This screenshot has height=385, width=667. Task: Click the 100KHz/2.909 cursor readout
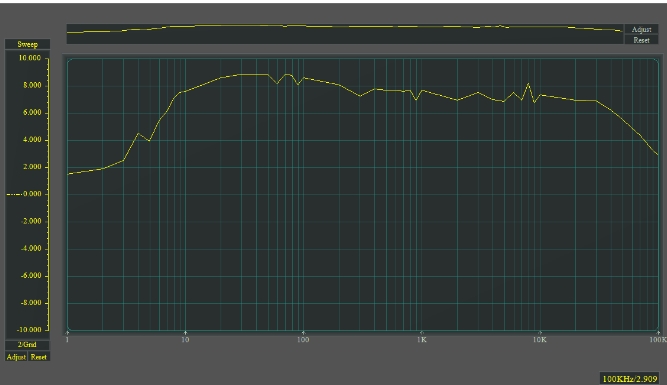(x=630, y=379)
